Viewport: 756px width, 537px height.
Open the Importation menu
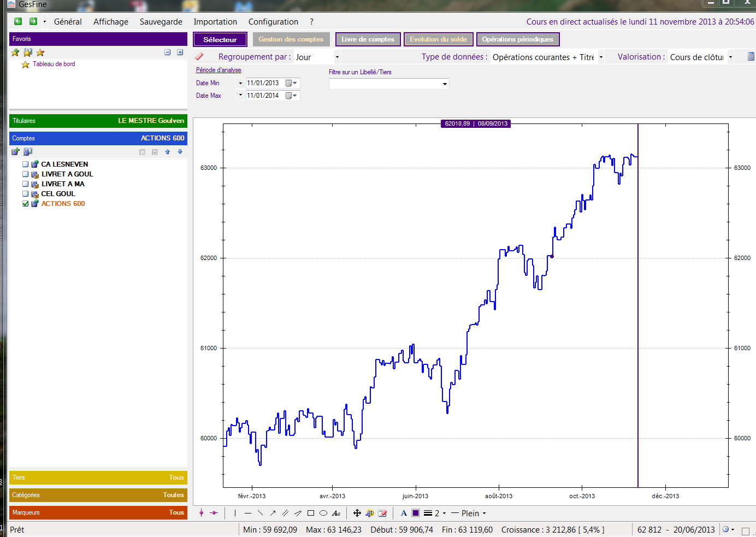(215, 22)
